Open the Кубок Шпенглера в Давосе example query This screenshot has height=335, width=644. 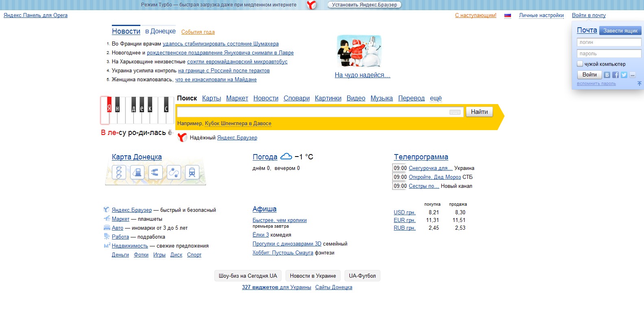[x=238, y=124]
